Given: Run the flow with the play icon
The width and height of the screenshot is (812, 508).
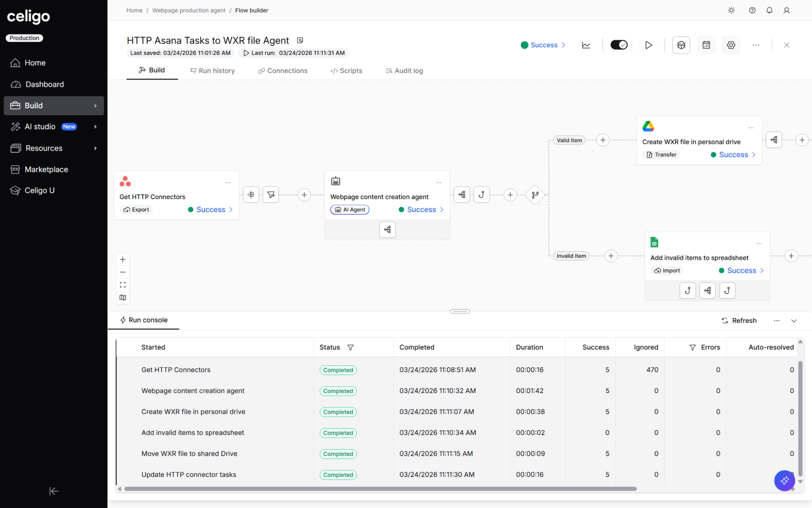Looking at the screenshot, I should coord(648,46).
